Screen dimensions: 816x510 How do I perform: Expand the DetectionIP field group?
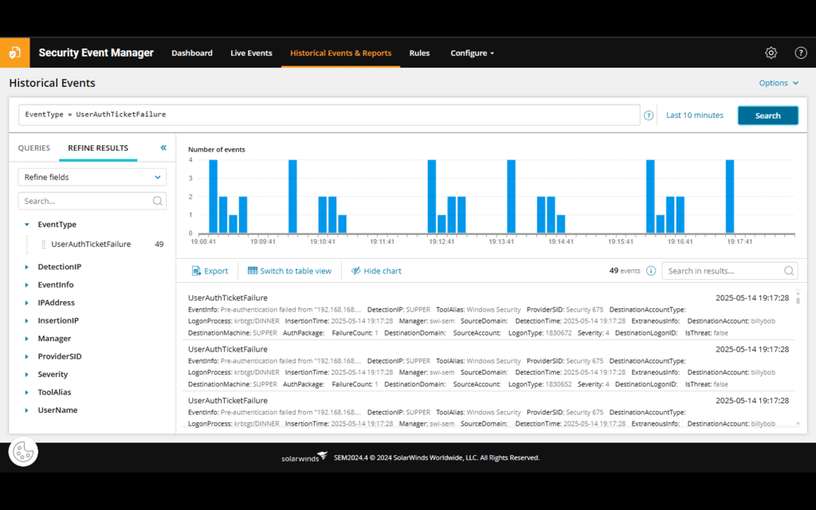click(x=27, y=267)
